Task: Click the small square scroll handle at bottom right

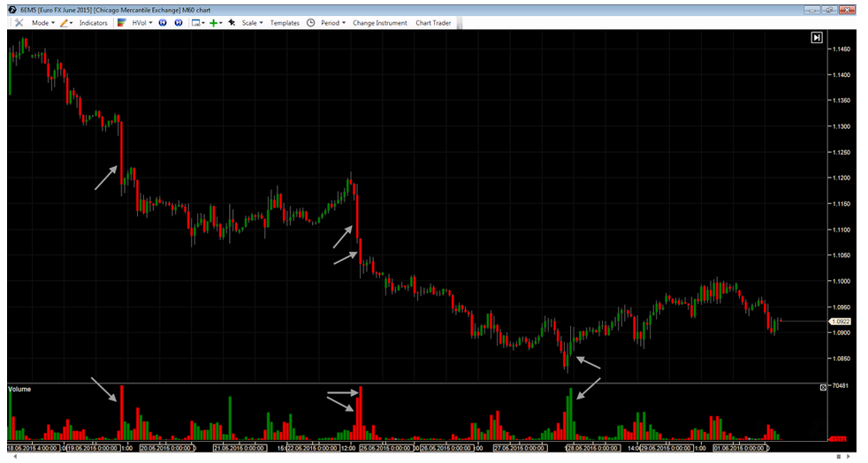Action: pyautogui.click(x=839, y=456)
